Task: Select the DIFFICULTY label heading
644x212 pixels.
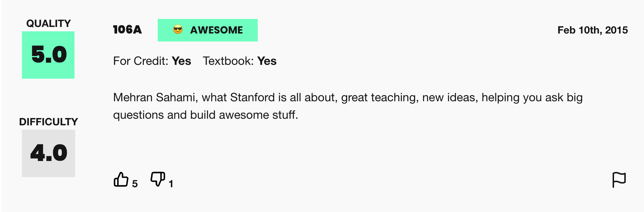Action: pos(49,122)
